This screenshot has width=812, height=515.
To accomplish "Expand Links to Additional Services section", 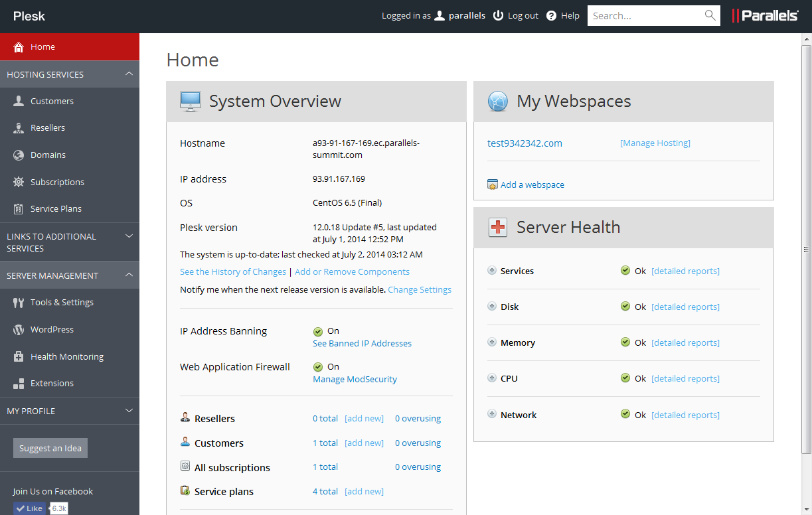I will pos(129,236).
